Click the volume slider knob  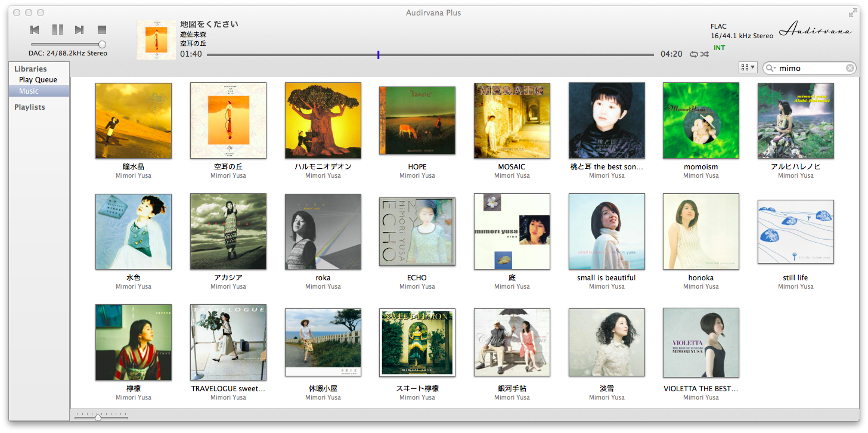coord(102,44)
